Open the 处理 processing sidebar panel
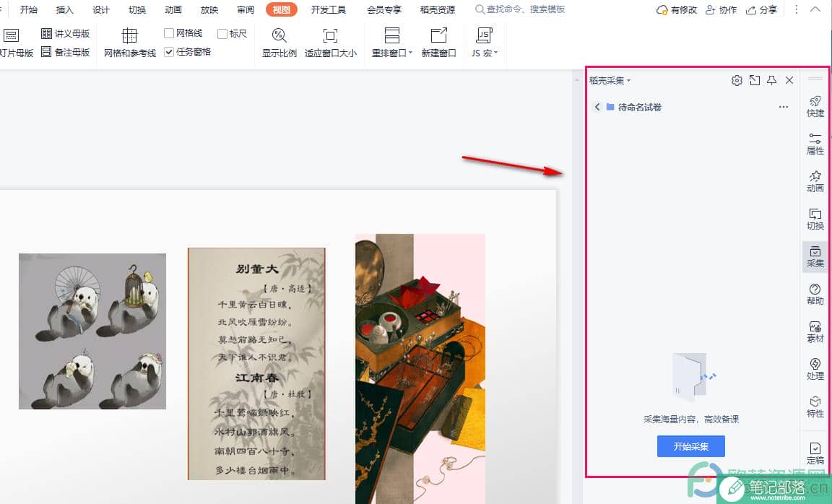Screen dimensions: 832x504 coord(815,369)
